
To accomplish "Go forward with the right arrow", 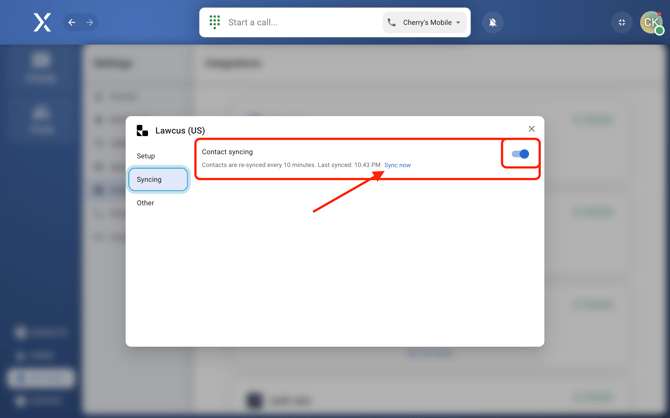I will (x=89, y=22).
